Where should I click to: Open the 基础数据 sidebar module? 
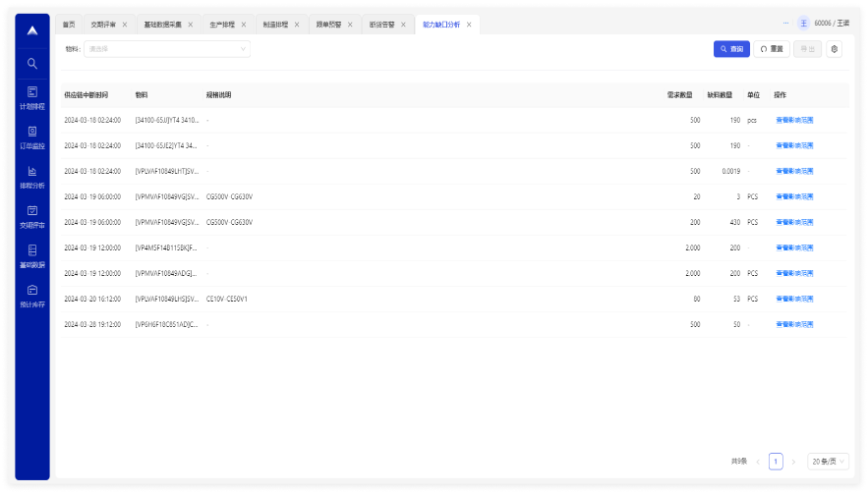click(x=32, y=256)
